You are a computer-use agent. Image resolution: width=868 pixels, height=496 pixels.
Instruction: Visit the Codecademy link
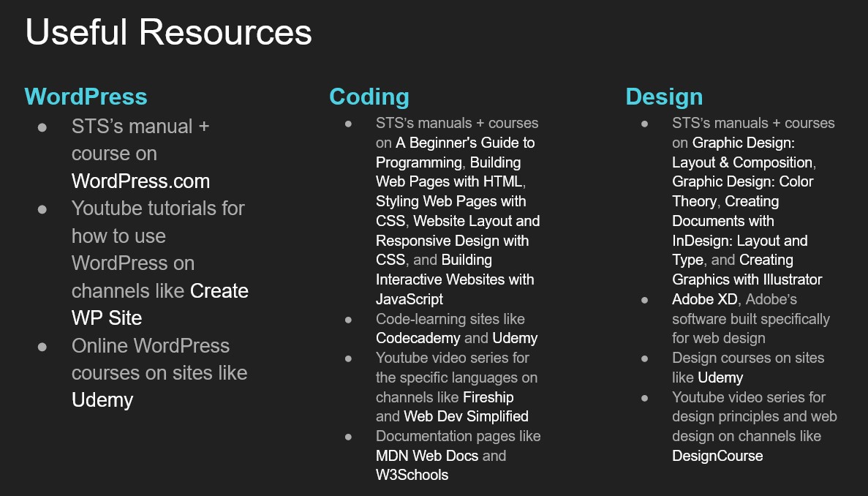coord(418,338)
